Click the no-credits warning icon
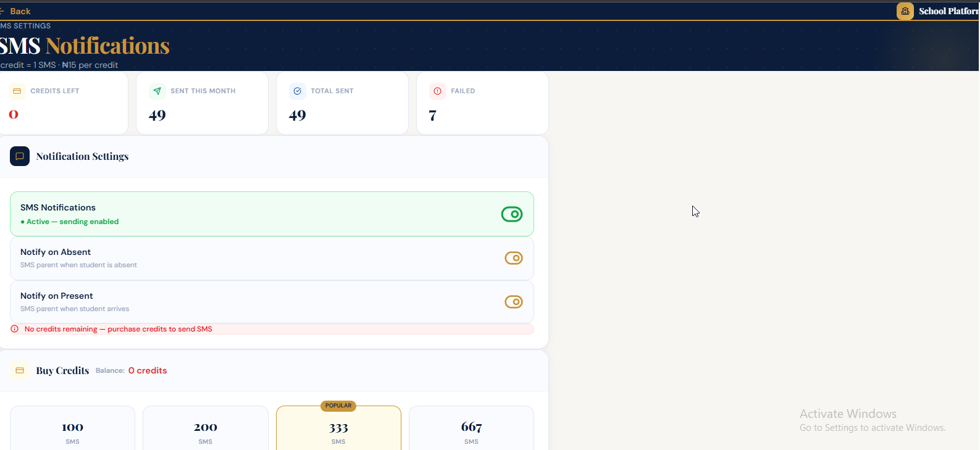This screenshot has width=980, height=450. (15, 329)
